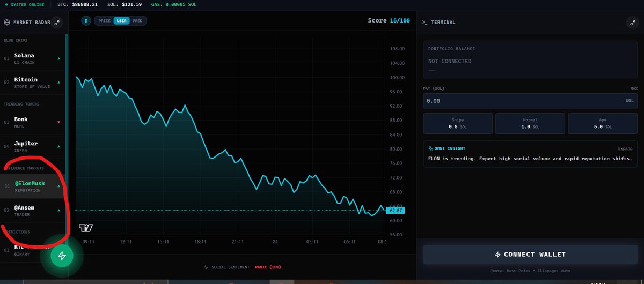Select the USER chart mode

point(121,20)
